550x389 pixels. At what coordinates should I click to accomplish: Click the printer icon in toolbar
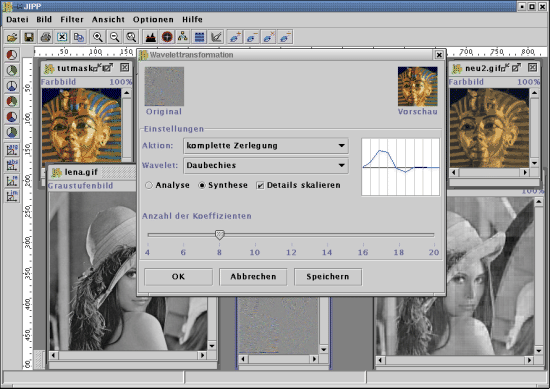click(x=46, y=37)
